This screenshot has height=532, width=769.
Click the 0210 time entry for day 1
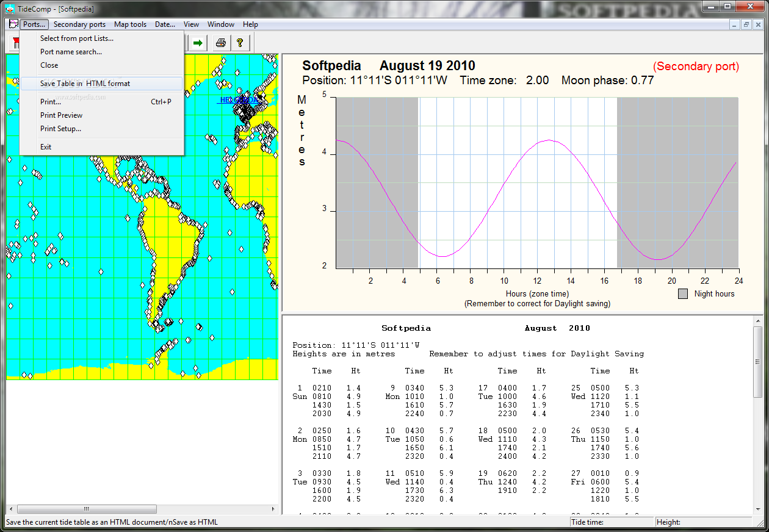coord(322,388)
